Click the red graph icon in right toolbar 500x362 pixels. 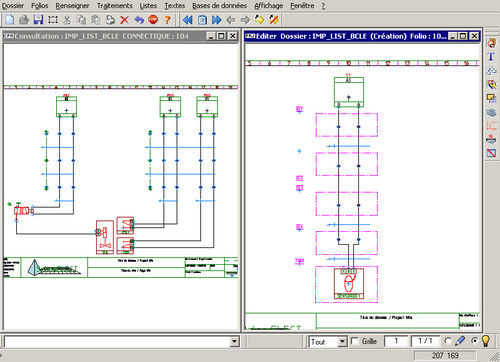coord(491,126)
